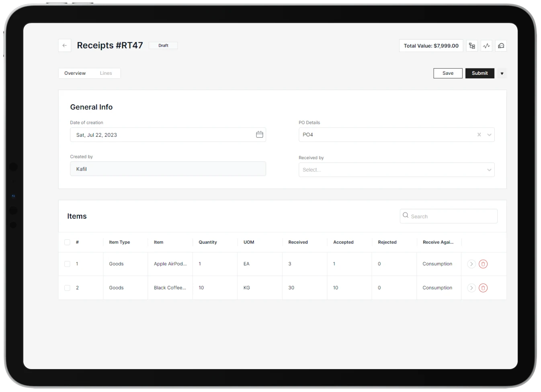
Task: Check the row 2 checkbox
Action: tap(67, 288)
